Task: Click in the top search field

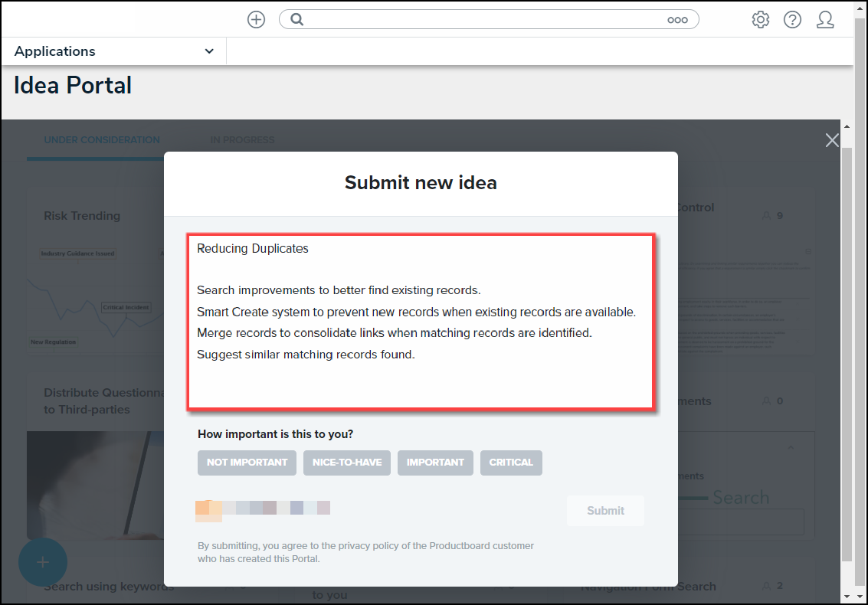Action: 489,19
